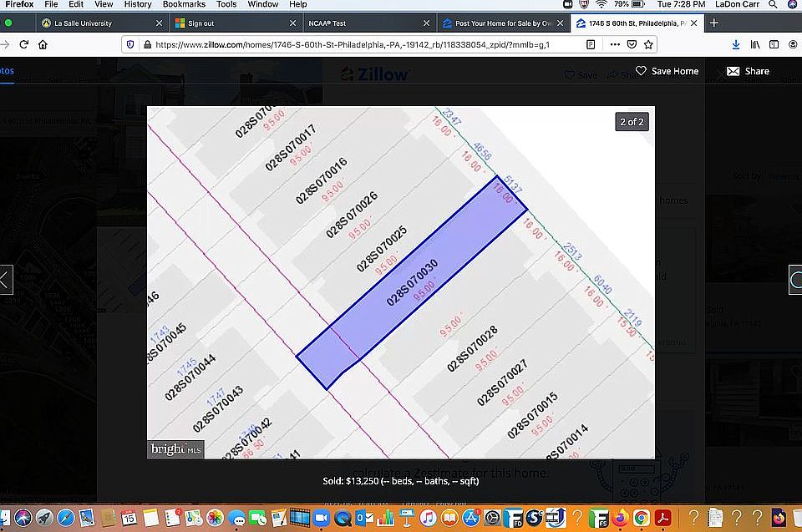The image size is (802, 532).
Task: Toggle Reader View in address bar
Action: (591, 44)
